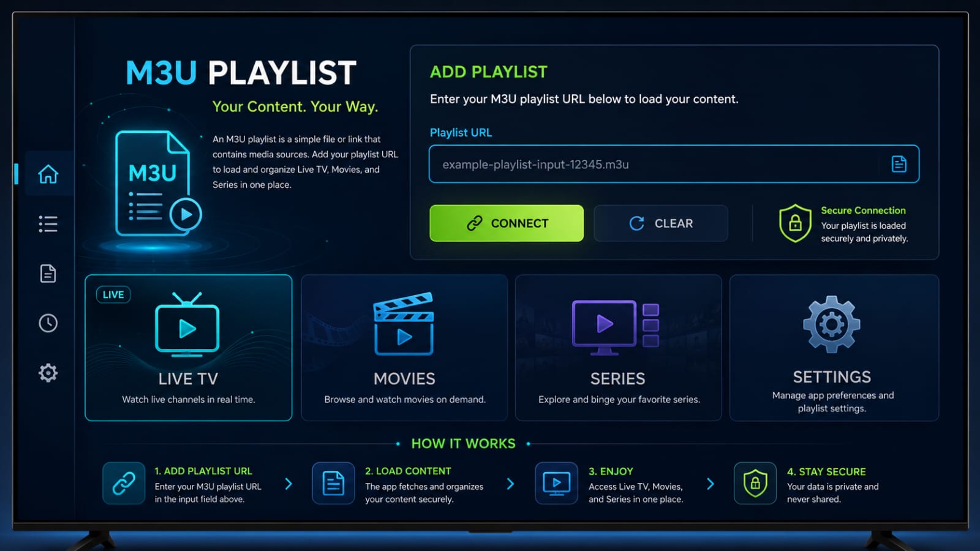The image size is (980, 551).
Task: Open the document file icon in sidebar
Action: (48, 273)
